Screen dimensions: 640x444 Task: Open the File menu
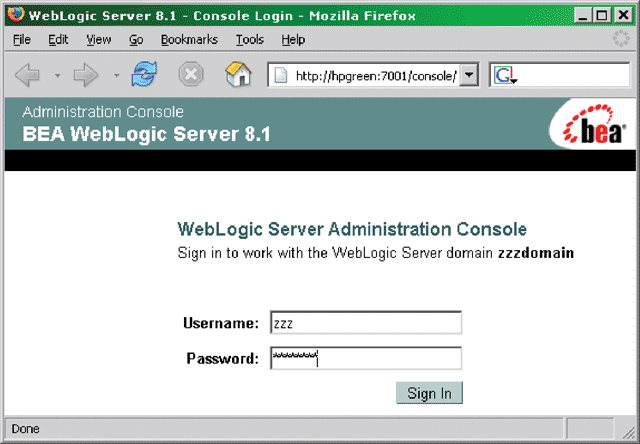[22, 40]
